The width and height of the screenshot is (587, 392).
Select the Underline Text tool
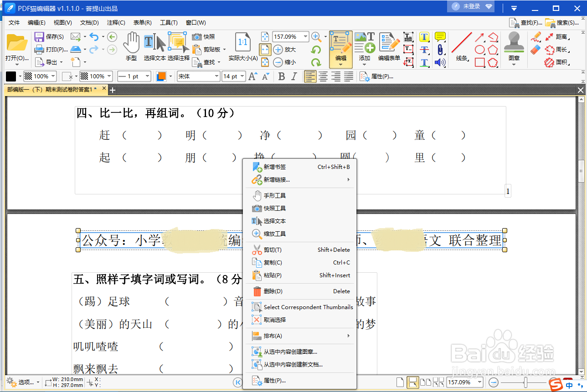424,62
